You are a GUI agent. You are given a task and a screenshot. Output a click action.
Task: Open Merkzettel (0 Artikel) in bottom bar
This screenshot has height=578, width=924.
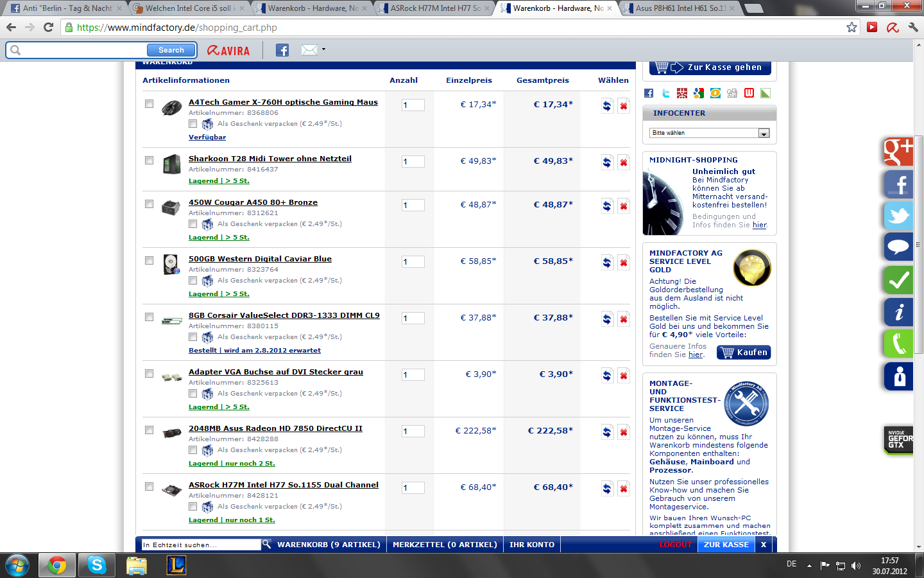445,545
